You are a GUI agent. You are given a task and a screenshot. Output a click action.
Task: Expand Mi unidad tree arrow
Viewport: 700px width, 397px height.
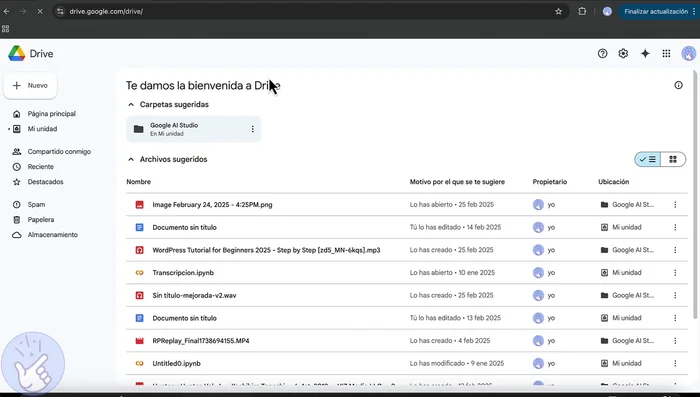[x=9, y=129]
